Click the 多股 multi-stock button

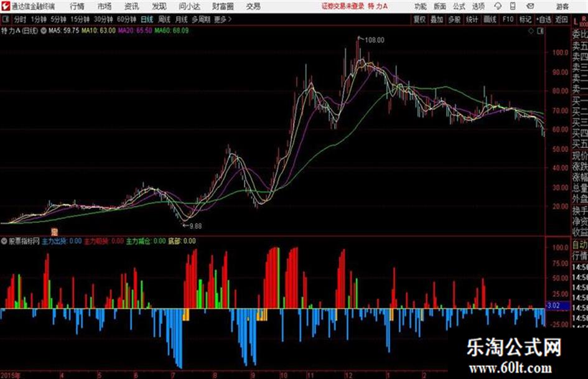(x=454, y=19)
